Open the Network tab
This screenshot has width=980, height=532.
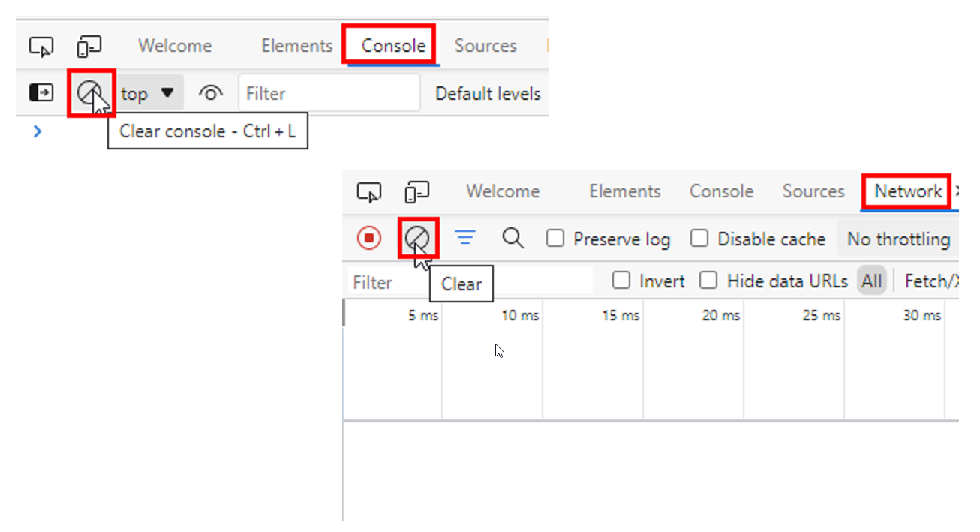click(907, 191)
